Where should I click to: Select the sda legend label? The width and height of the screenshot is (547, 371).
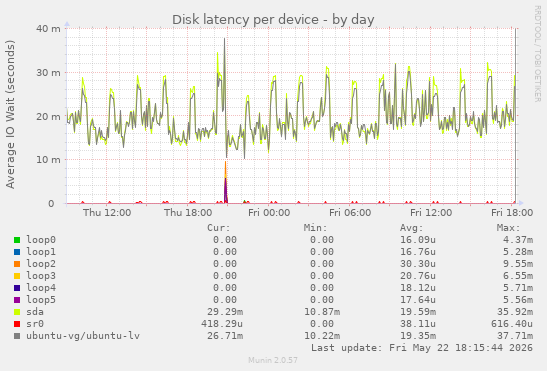coord(35,312)
